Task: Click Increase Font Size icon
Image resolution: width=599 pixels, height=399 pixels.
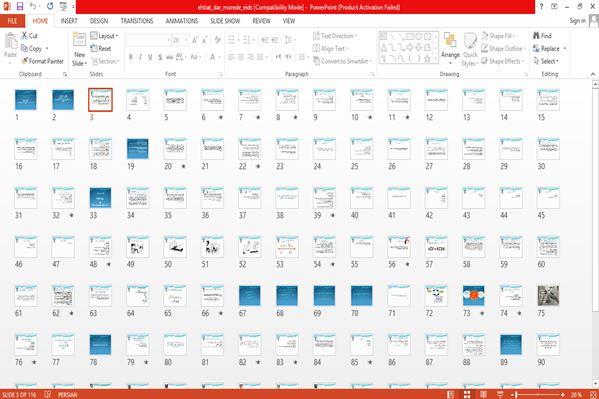Action: pyautogui.click(x=195, y=40)
